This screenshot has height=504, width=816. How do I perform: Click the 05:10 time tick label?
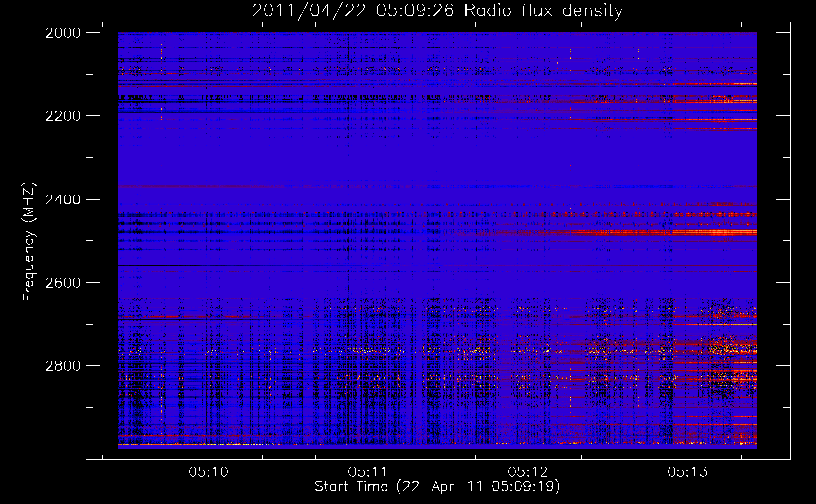click(x=209, y=472)
